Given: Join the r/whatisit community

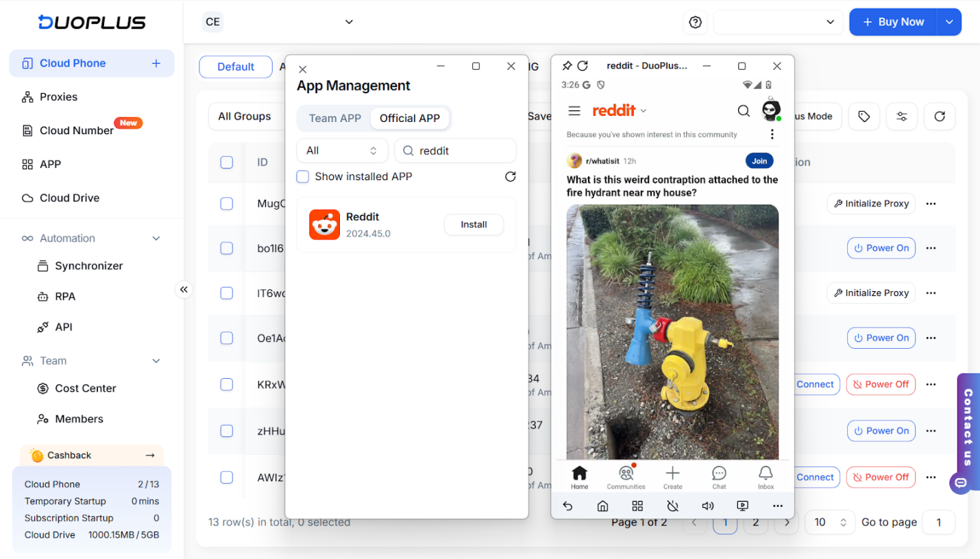Looking at the screenshot, I should (759, 161).
